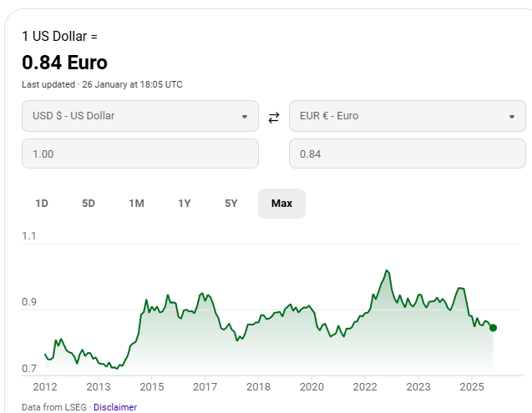Click the US Dollar amount field showing 1.00
Screen dimensions: 532x413
(140, 154)
